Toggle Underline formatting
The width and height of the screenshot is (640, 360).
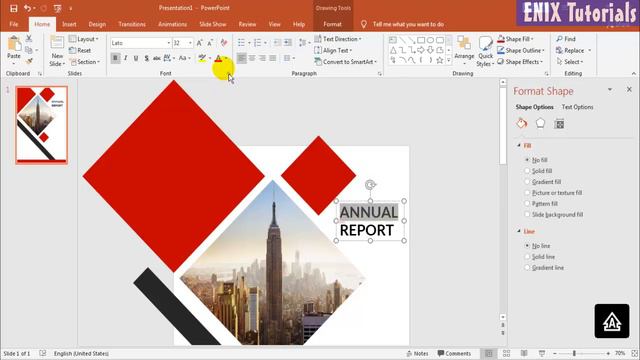[136, 58]
